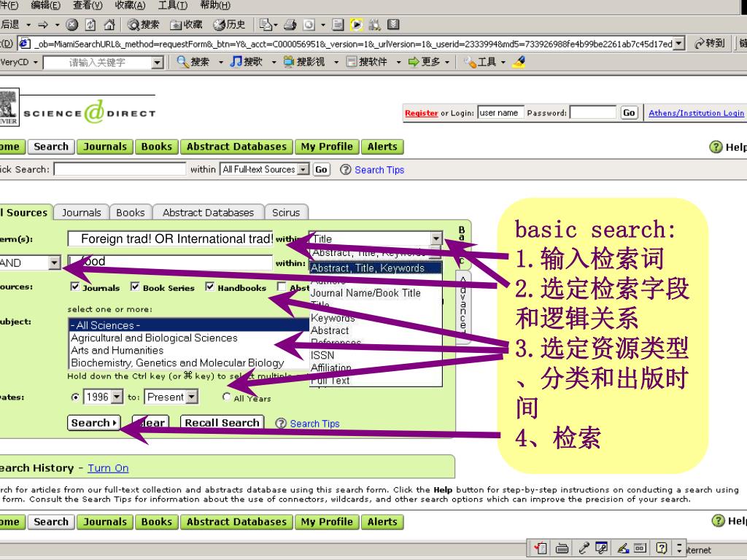
Task: Click the Register link
Action: [x=421, y=113]
